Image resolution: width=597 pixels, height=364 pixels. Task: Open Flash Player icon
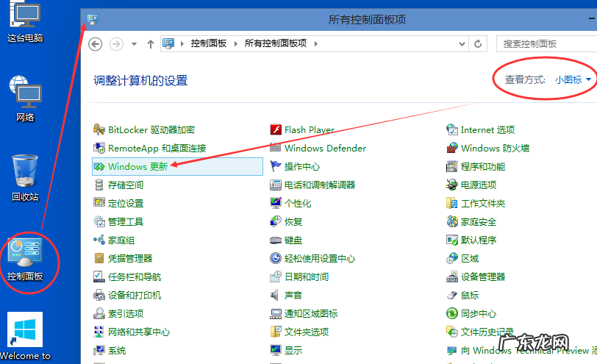[276, 130]
